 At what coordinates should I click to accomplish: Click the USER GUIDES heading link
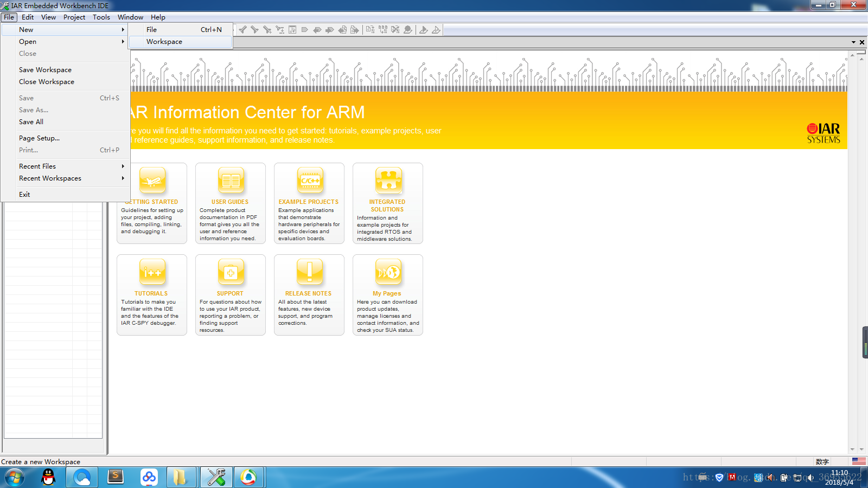tap(230, 202)
